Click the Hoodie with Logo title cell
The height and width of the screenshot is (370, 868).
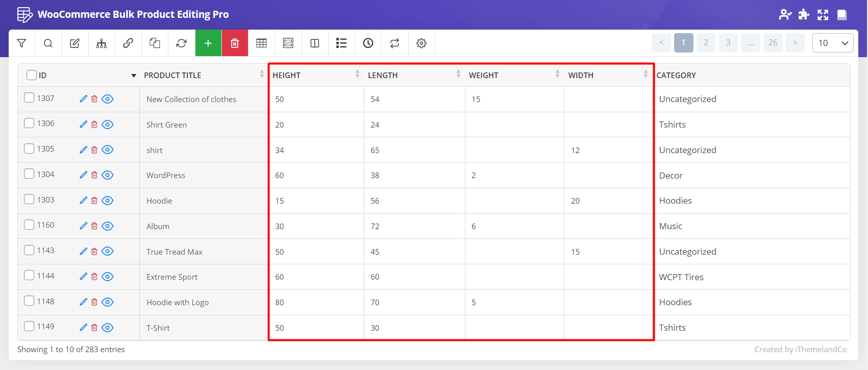coord(203,303)
